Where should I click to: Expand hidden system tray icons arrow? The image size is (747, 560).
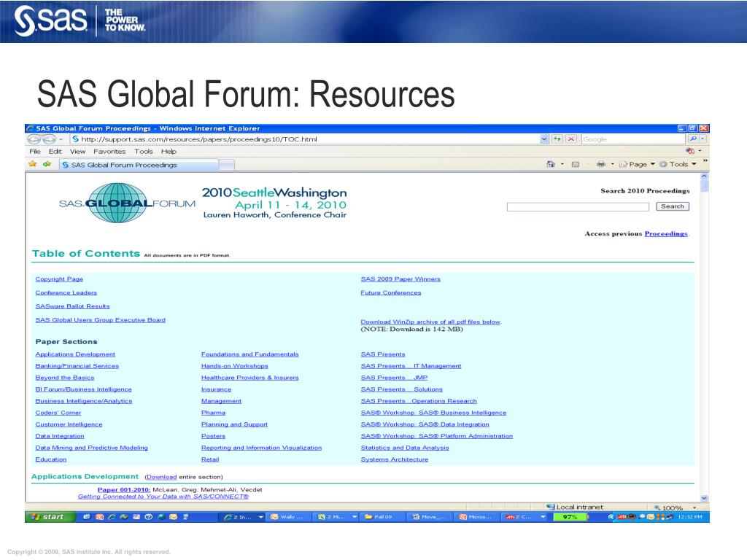pyautogui.click(x=611, y=517)
